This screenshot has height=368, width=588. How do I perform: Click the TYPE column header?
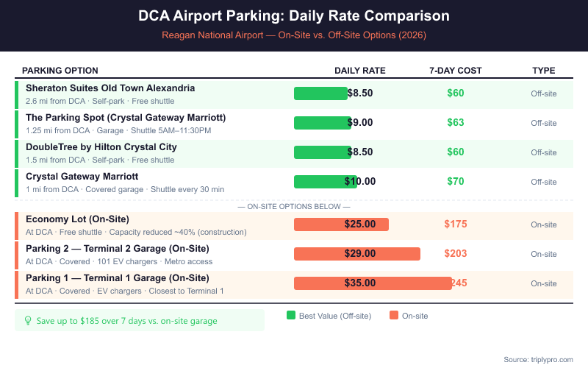point(544,71)
